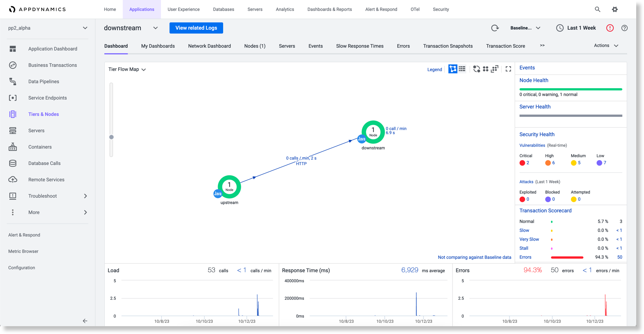This screenshot has width=644, height=334.
Task: Click the red alert warning icon
Action: [x=610, y=28]
